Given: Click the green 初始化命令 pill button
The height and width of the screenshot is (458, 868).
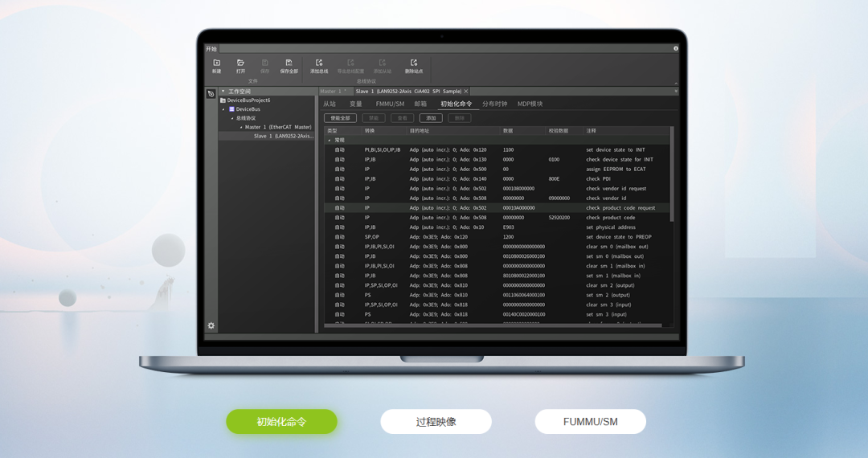Looking at the screenshot, I should (x=281, y=422).
